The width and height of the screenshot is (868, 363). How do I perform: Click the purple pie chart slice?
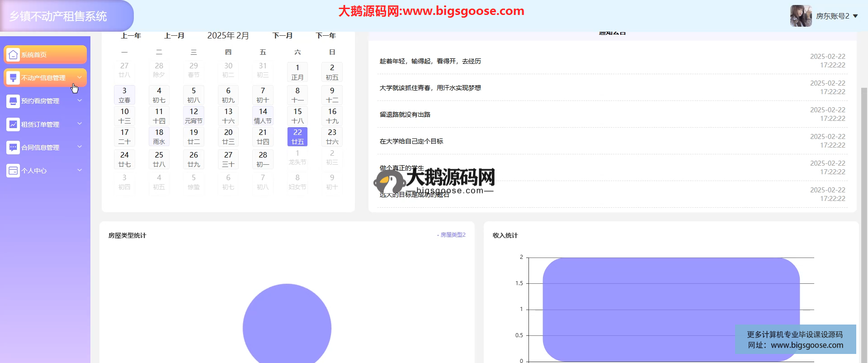[x=287, y=326]
